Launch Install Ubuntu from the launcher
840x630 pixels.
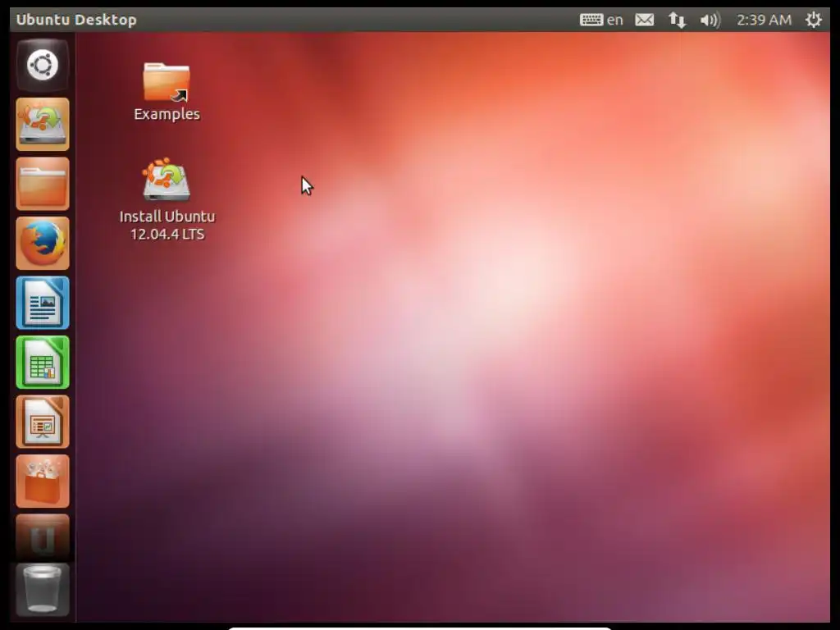(43, 125)
